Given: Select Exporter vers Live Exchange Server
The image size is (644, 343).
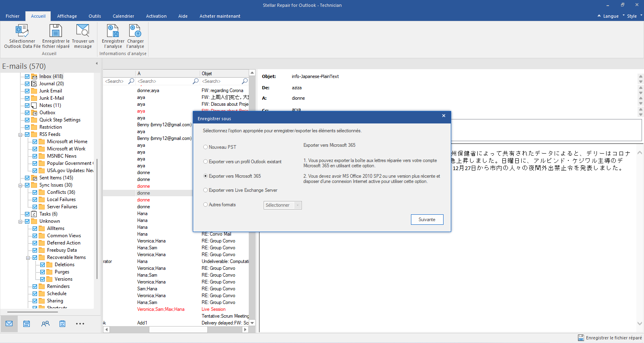Looking at the screenshot, I should [x=205, y=190].
